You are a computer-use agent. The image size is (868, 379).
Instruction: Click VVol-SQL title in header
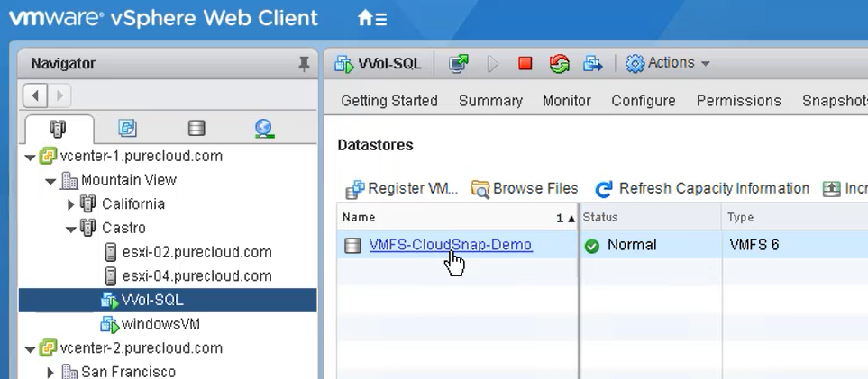[389, 64]
